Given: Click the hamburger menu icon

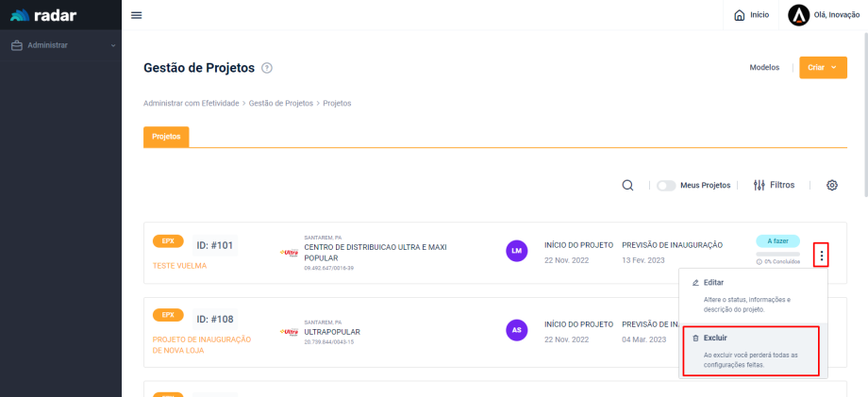Looking at the screenshot, I should pos(136,15).
